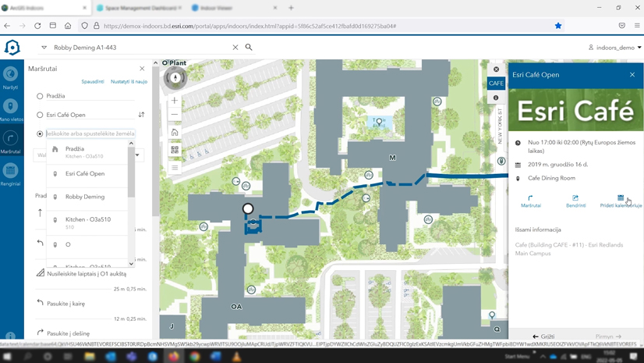Click location pin in courtyard pond
This screenshot has height=363, width=644.
[x=379, y=121]
